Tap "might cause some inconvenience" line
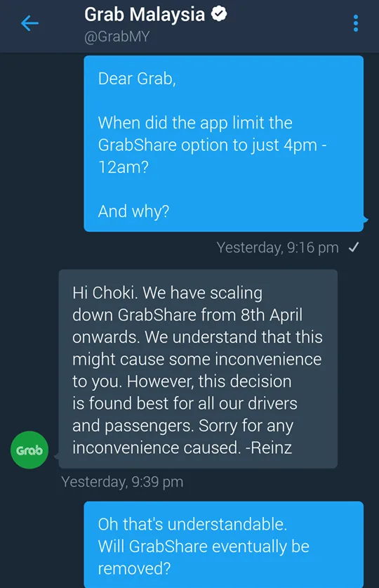Screen dimensions: 379x588 click(197, 359)
